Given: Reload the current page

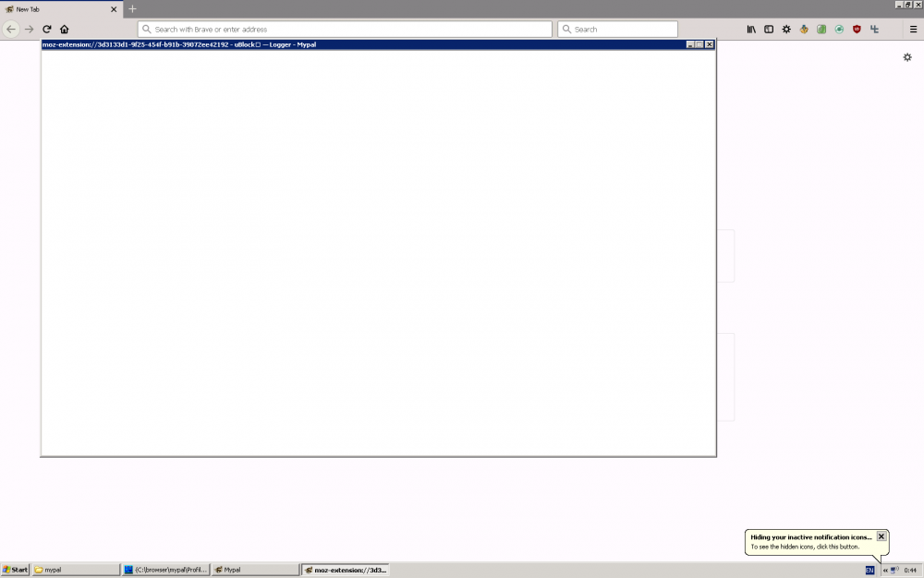Looking at the screenshot, I should (x=46, y=29).
